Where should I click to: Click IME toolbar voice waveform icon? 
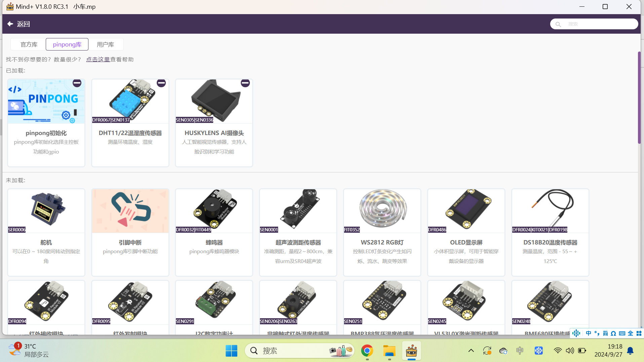click(x=576, y=333)
